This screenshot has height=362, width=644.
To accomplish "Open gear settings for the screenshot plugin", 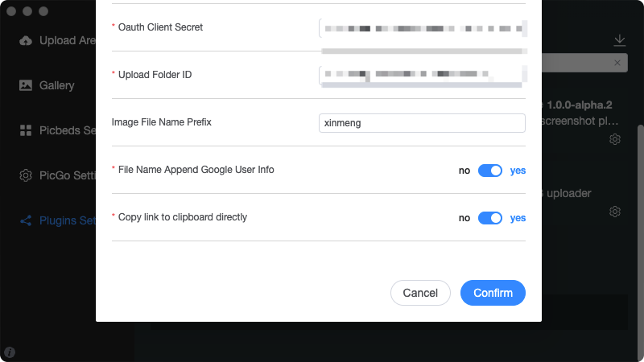I will (x=615, y=139).
